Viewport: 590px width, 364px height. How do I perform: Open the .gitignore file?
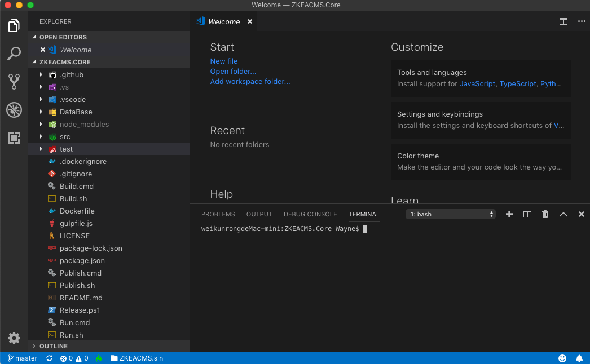point(109,174)
